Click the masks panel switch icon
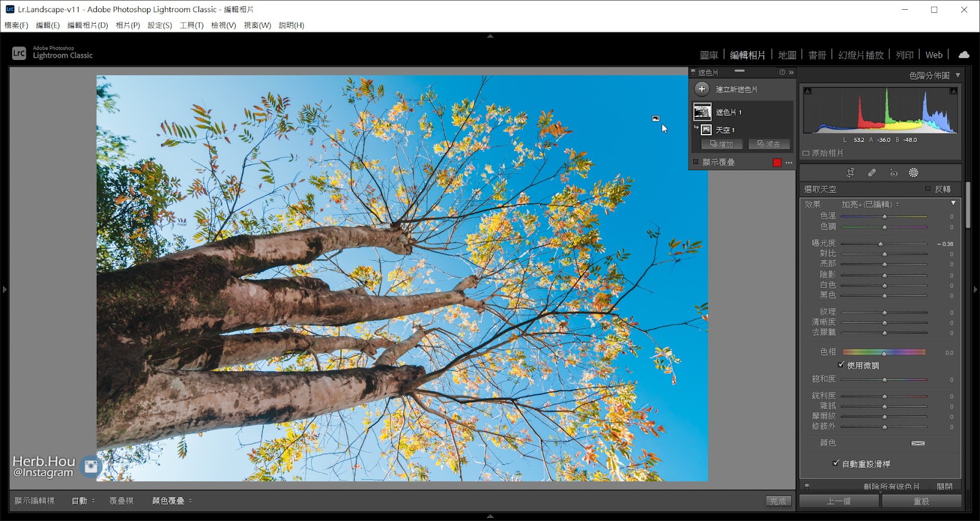This screenshot has height=521, width=980. [693, 72]
